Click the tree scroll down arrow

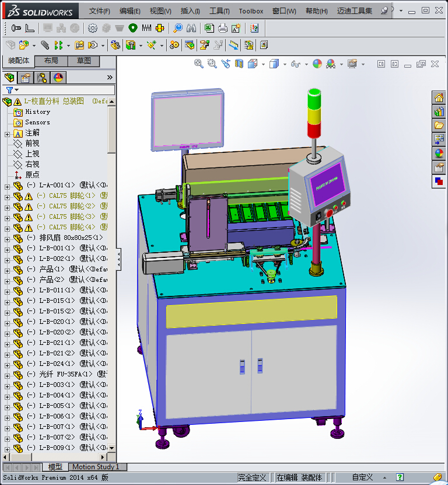pyautogui.click(x=111, y=448)
